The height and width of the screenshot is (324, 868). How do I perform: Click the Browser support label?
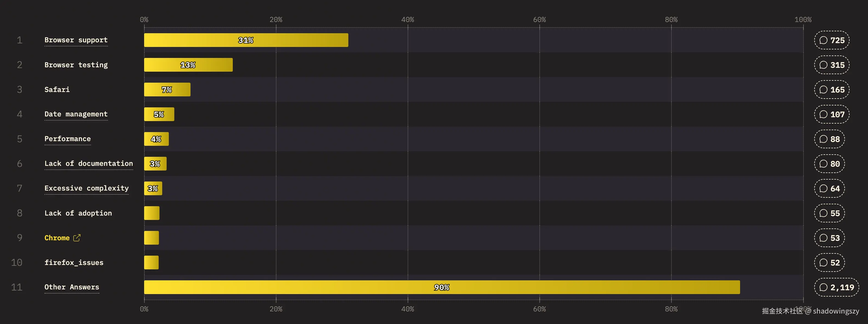[76, 40]
